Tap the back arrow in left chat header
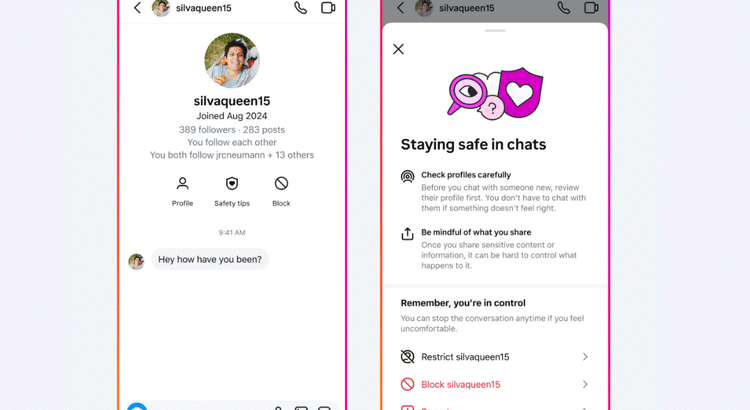Image resolution: width=750 pixels, height=410 pixels. coord(137,8)
